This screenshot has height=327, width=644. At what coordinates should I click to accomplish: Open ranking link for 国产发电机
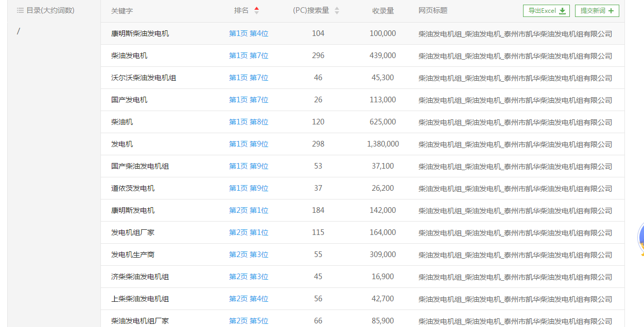pos(249,100)
